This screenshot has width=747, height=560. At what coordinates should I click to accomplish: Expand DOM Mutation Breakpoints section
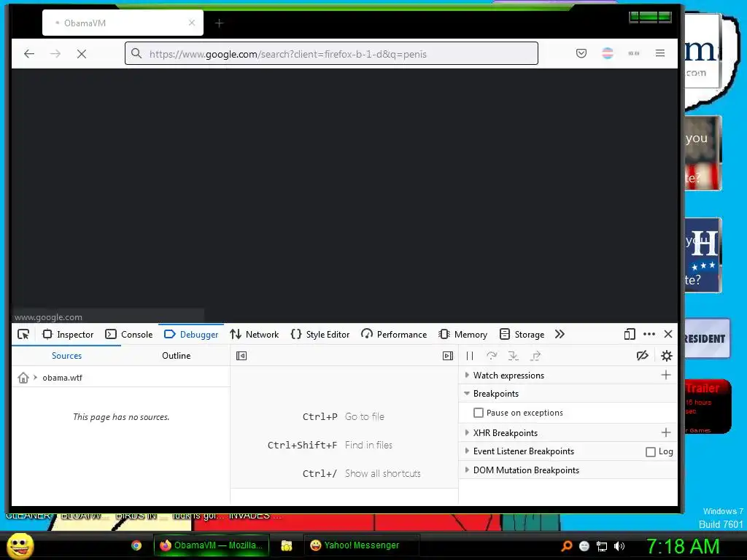[467, 470]
